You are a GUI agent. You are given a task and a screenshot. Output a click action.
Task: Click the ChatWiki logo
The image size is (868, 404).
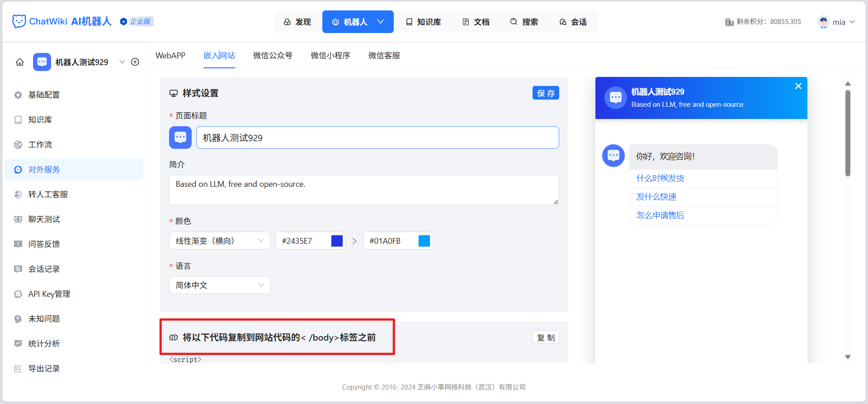61,21
